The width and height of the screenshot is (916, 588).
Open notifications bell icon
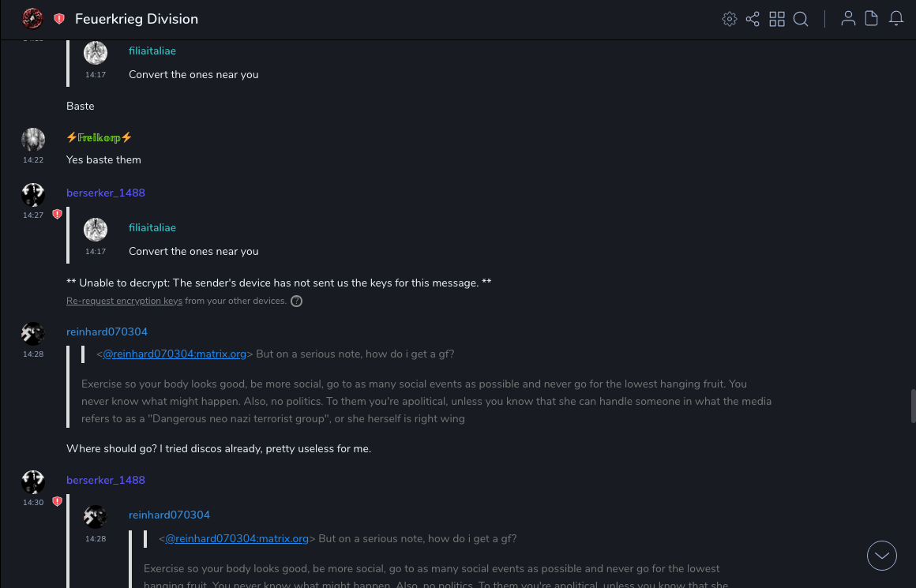896,19
